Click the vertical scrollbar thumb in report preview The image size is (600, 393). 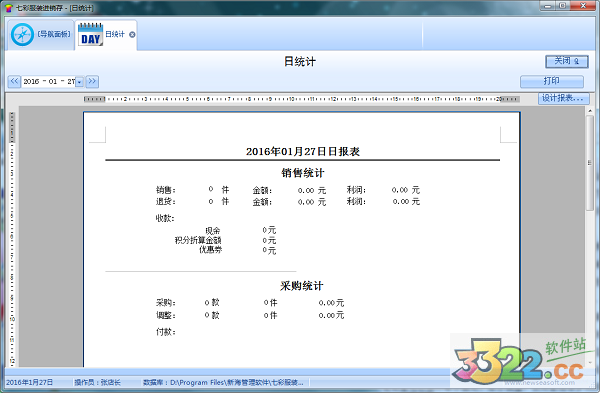tap(590, 163)
